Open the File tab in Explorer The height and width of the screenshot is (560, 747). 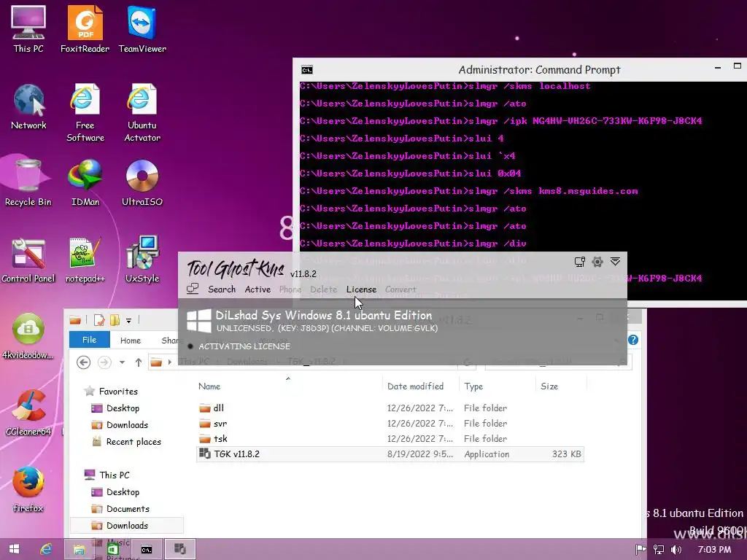[89, 340]
